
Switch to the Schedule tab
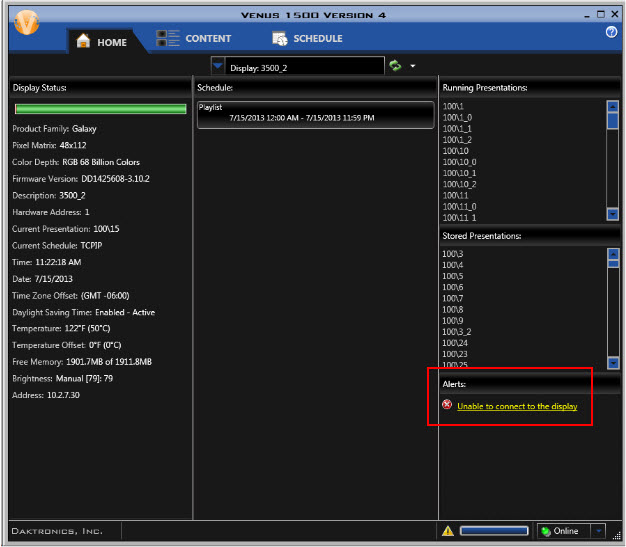[x=317, y=39]
